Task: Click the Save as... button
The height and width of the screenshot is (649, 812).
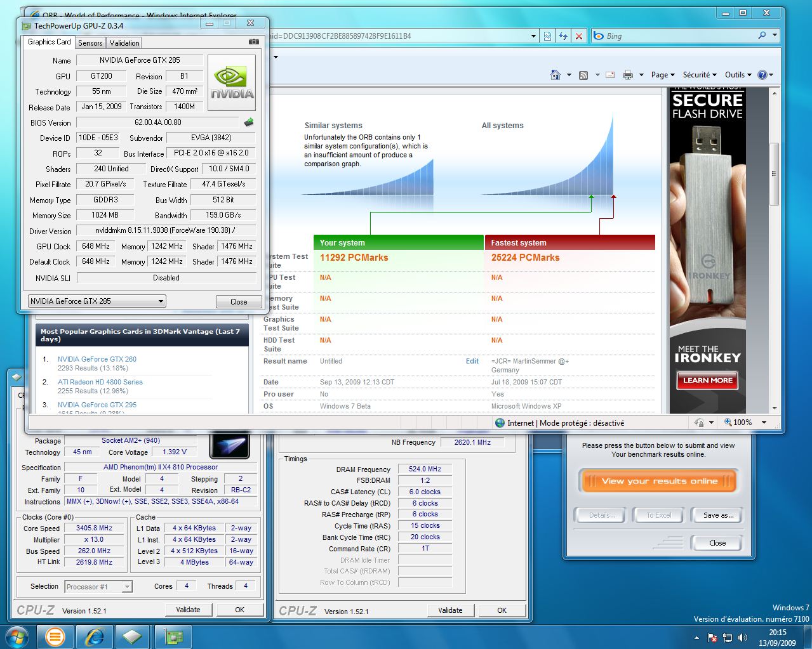Action: 718,515
